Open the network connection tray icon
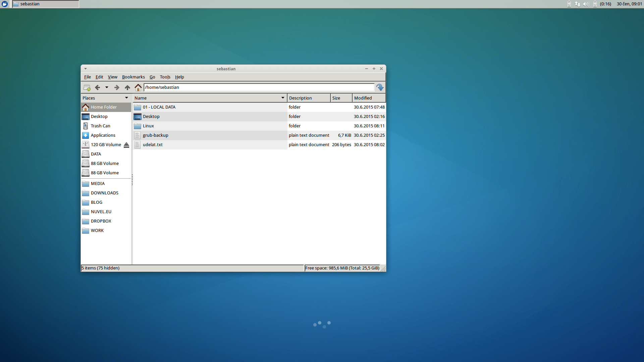The height and width of the screenshot is (362, 644). (x=577, y=4)
